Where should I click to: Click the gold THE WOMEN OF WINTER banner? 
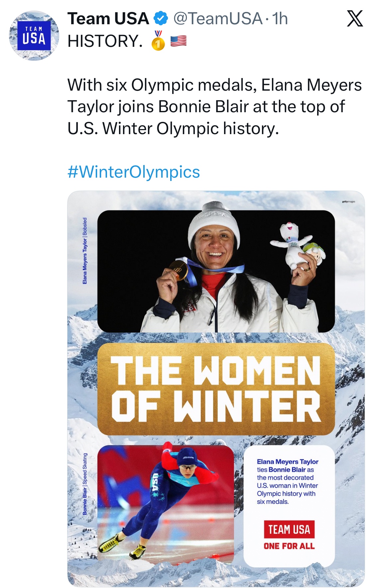(216, 388)
